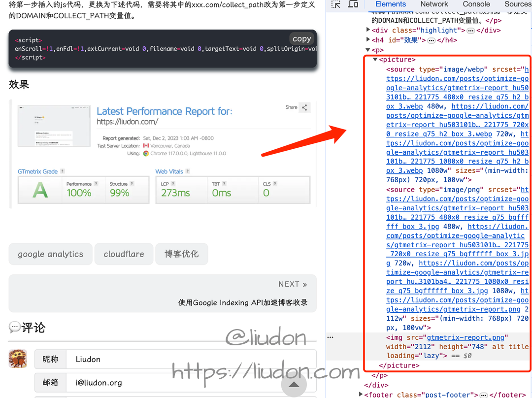The height and width of the screenshot is (398, 532).
Task: Select the 99% Structure score
Action: pyautogui.click(x=119, y=193)
